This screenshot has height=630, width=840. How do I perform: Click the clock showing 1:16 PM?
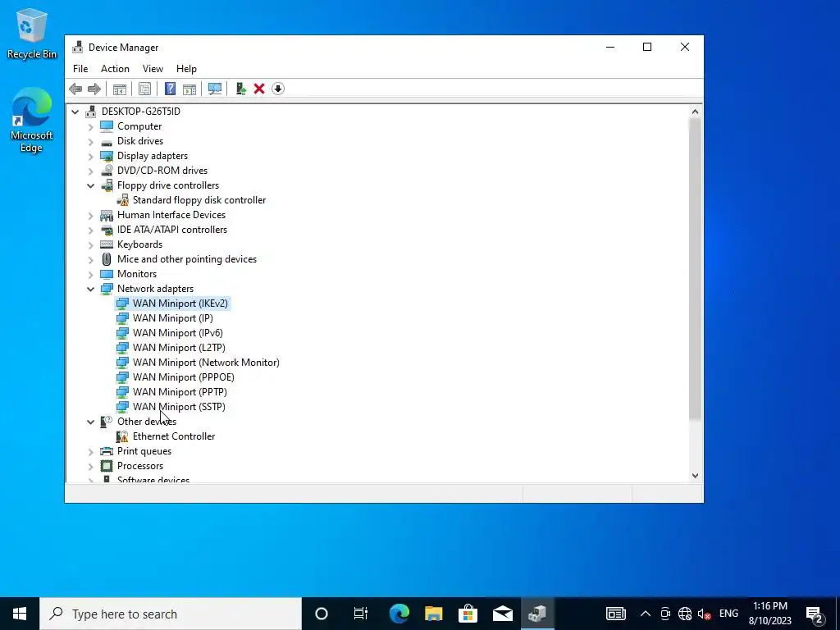tap(769, 614)
